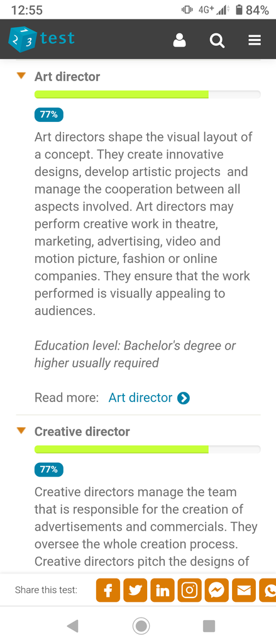Tap the Android back navigation button
This screenshot has height=644, width=276.
coord(72,626)
